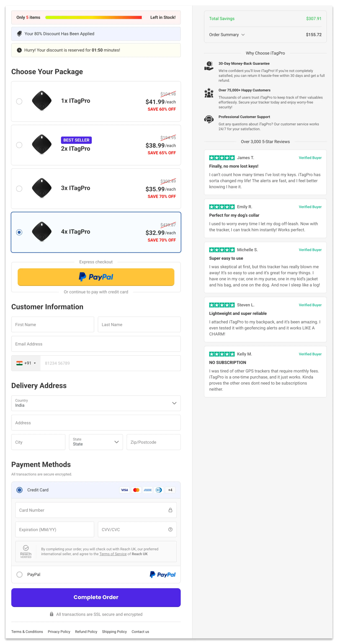Viewport: 338px width, 644px height.
Task: Click the Amex payment icon
Action: tap(148, 490)
